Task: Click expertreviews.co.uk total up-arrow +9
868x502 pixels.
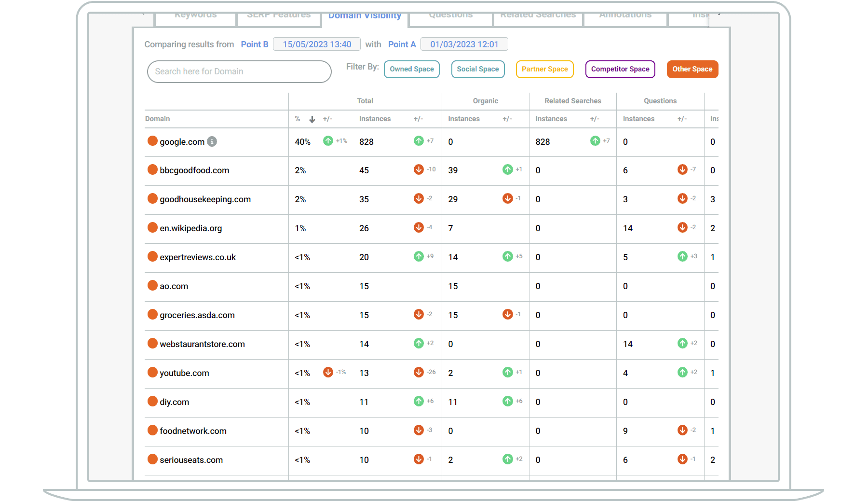Action: point(419,256)
